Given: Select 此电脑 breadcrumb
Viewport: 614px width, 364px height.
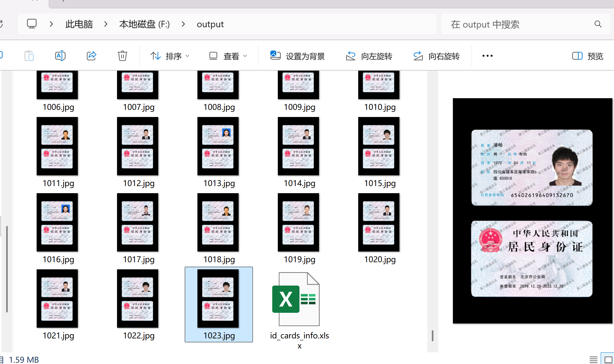Looking at the screenshot, I should pos(79,24).
